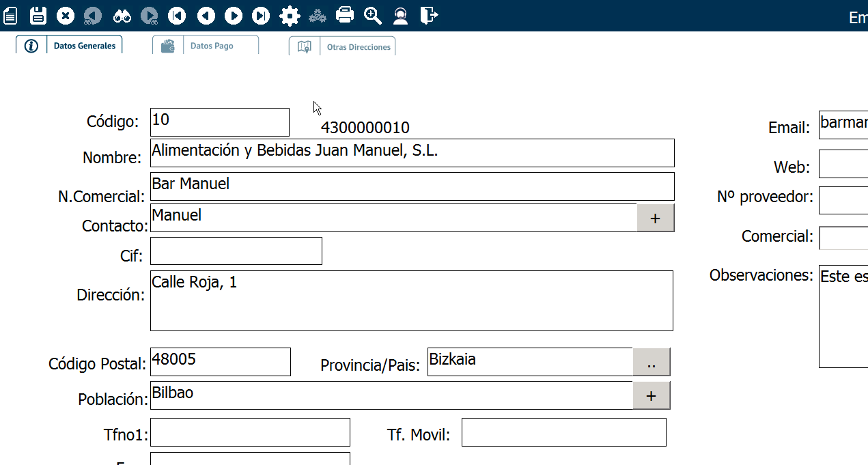Click the delete X icon in toolbar
Screen dimensions: 868x465
[x=66, y=15]
